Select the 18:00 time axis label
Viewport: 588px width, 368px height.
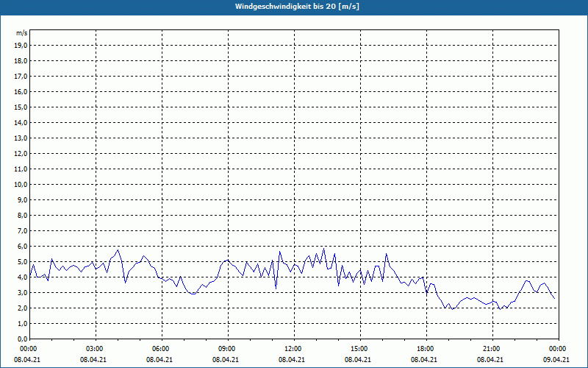click(427, 349)
